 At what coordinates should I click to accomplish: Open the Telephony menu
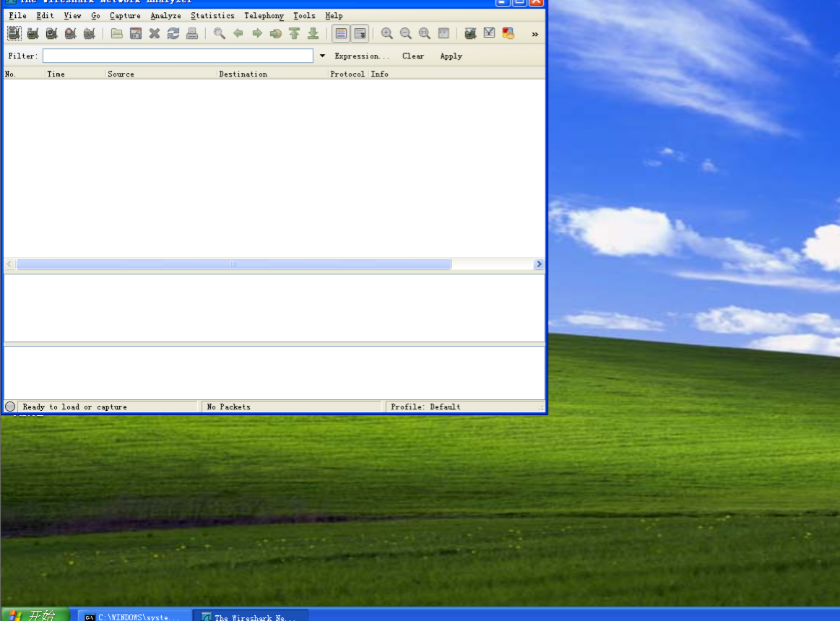click(x=264, y=16)
